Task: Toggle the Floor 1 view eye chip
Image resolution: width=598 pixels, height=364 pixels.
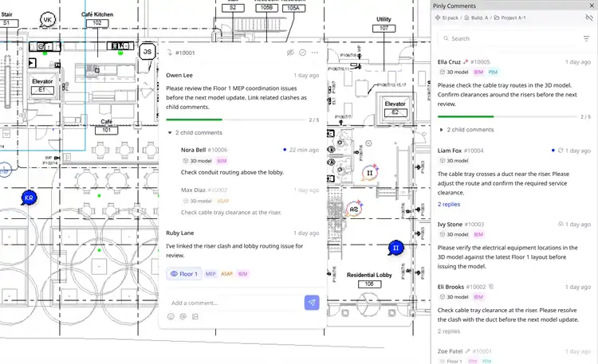Action: point(184,274)
